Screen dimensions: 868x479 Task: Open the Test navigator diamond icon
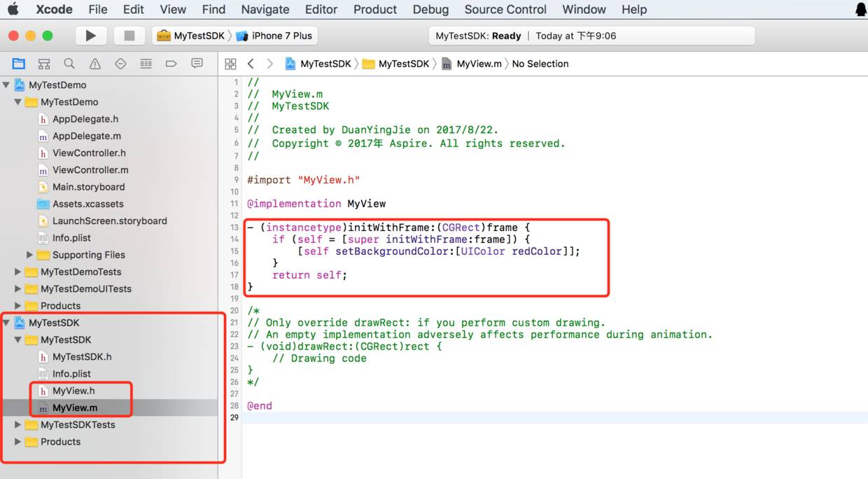(x=120, y=64)
